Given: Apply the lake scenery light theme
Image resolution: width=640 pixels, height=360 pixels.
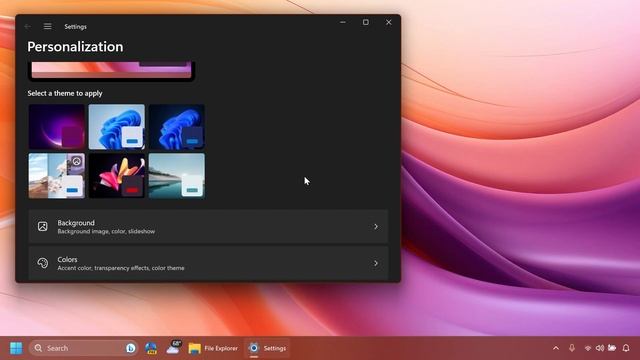Looking at the screenshot, I should click(x=177, y=176).
